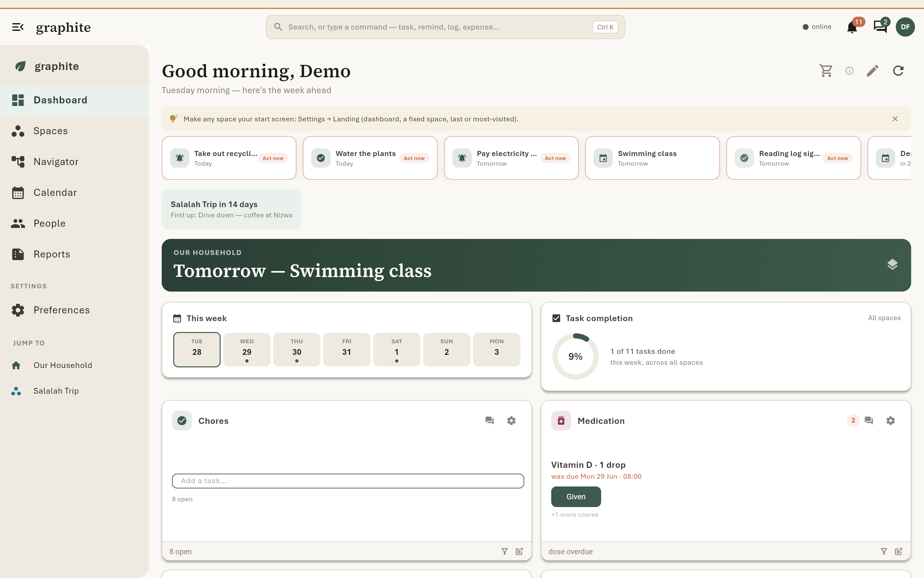The image size is (924, 578).
Task: Open Chores card comments
Action: [x=489, y=421]
